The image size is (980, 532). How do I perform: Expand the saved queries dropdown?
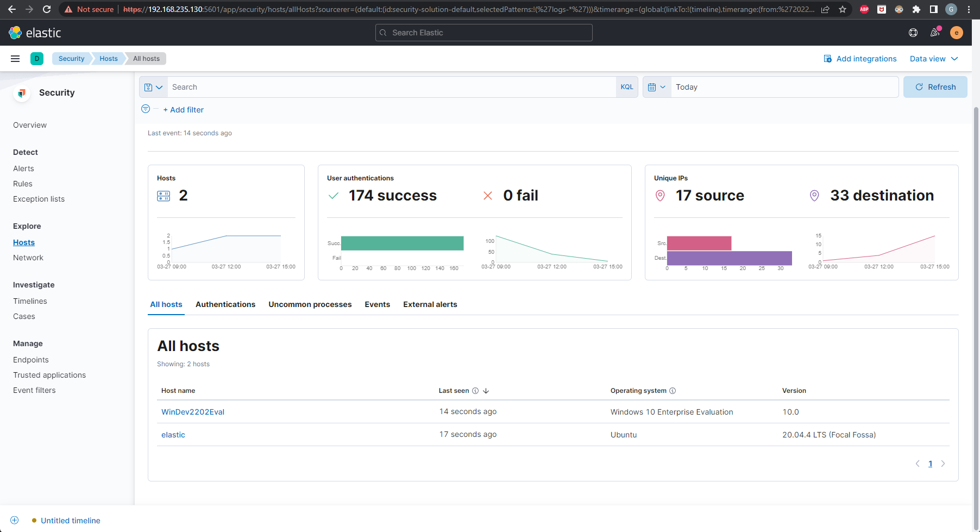coord(153,87)
